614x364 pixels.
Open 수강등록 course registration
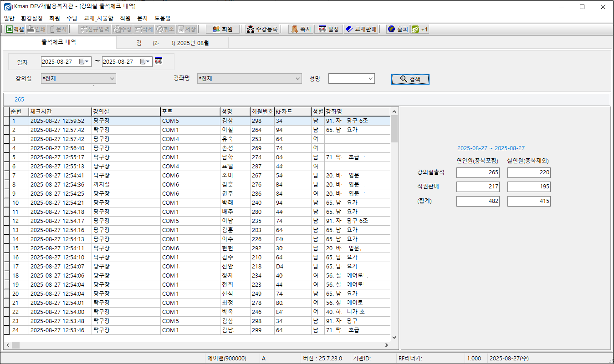coord(262,29)
